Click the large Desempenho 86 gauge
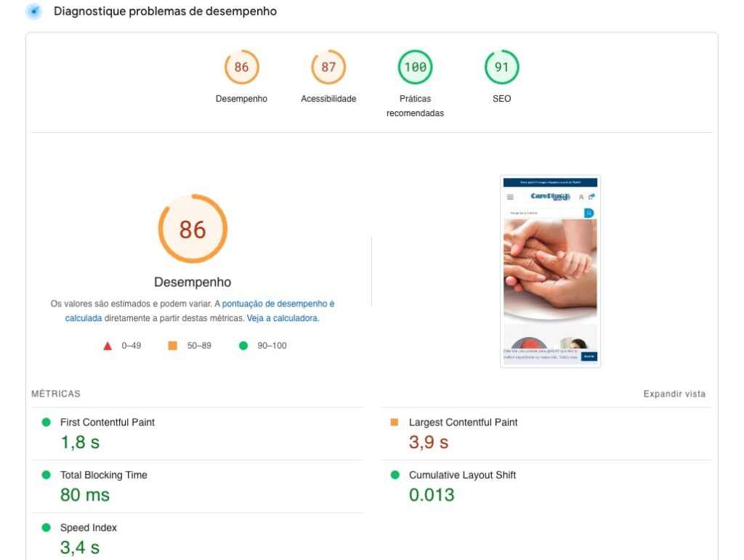 [193, 229]
